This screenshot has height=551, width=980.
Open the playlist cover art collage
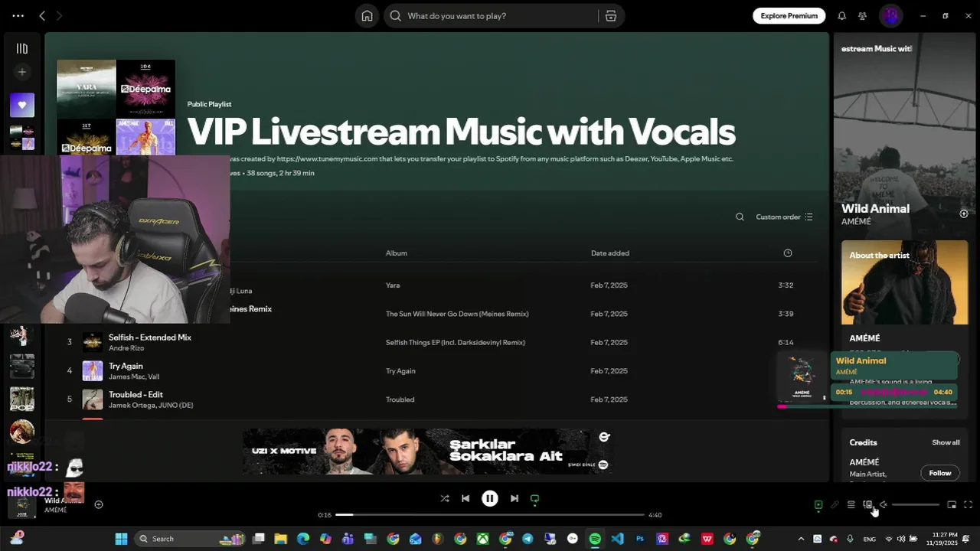tap(116, 107)
